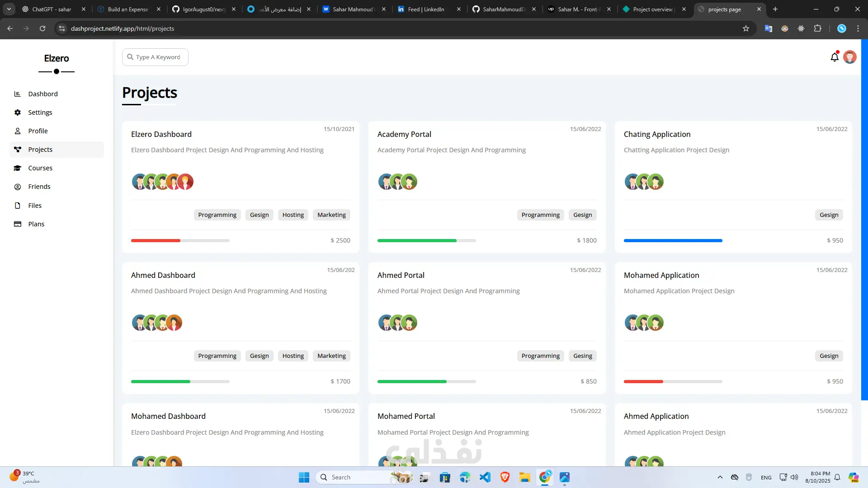Screen dimensions: 868x488
Task: Click Elzero Dashboard red progress bar
Action: tap(156, 241)
